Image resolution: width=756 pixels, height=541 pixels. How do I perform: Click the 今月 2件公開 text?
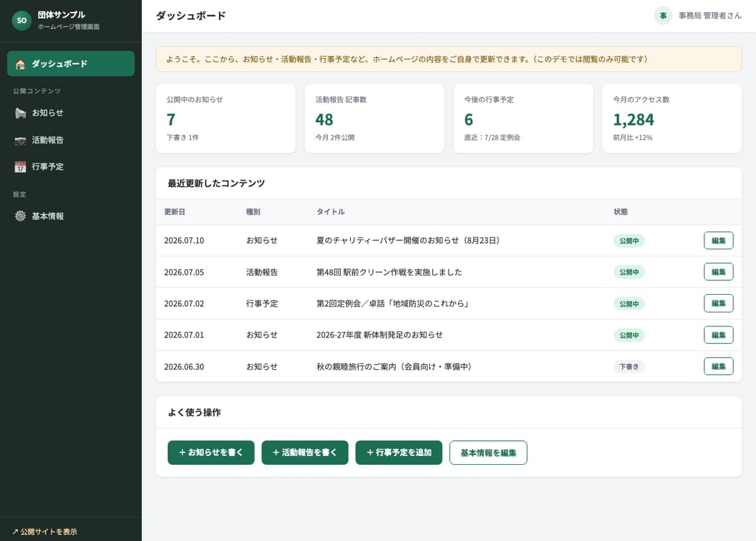pyautogui.click(x=335, y=137)
